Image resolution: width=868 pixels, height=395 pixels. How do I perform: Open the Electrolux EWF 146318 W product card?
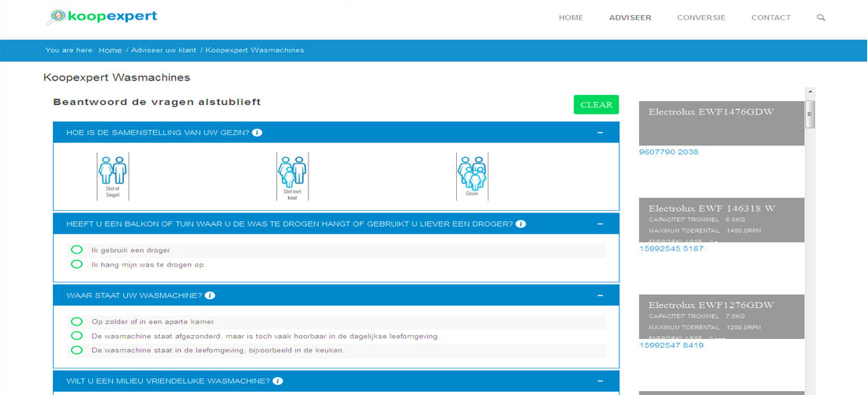point(721,220)
